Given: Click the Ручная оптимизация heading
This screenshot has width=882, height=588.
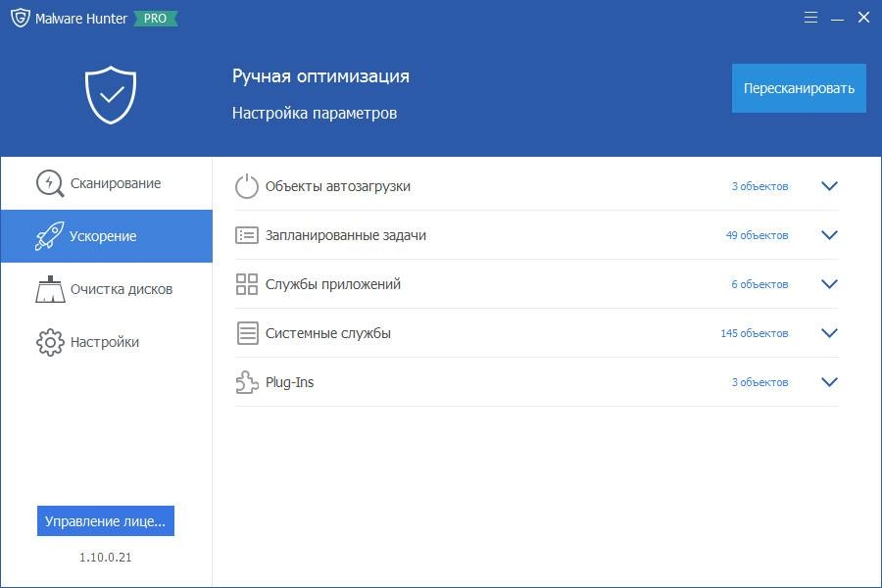Looking at the screenshot, I should tap(320, 76).
